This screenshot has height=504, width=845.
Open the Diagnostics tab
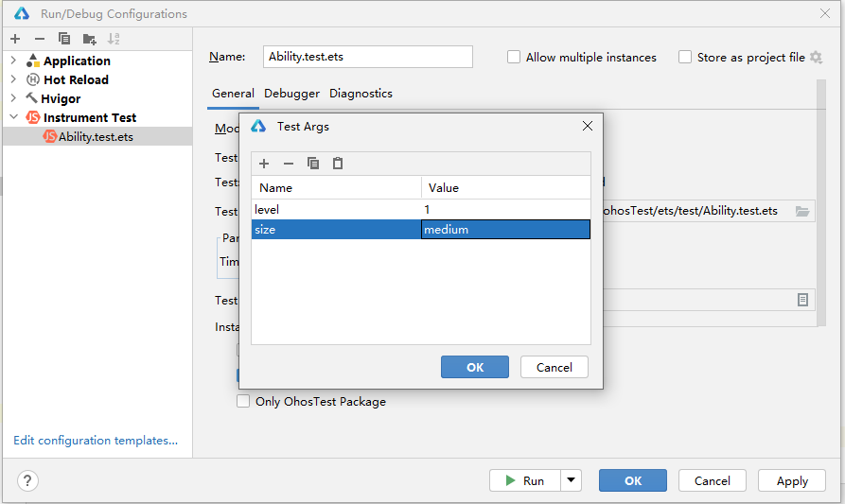pyautogui.click(x=361, y=94)
